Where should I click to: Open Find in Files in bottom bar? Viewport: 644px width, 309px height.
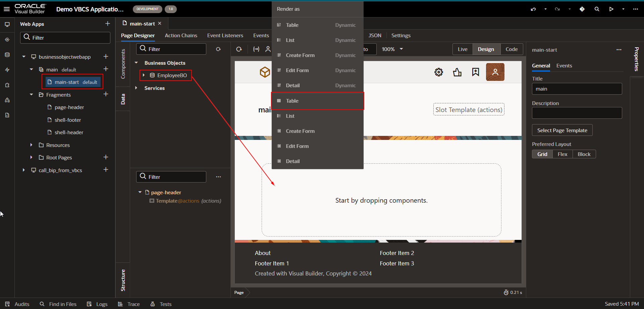tap(58, 304)
